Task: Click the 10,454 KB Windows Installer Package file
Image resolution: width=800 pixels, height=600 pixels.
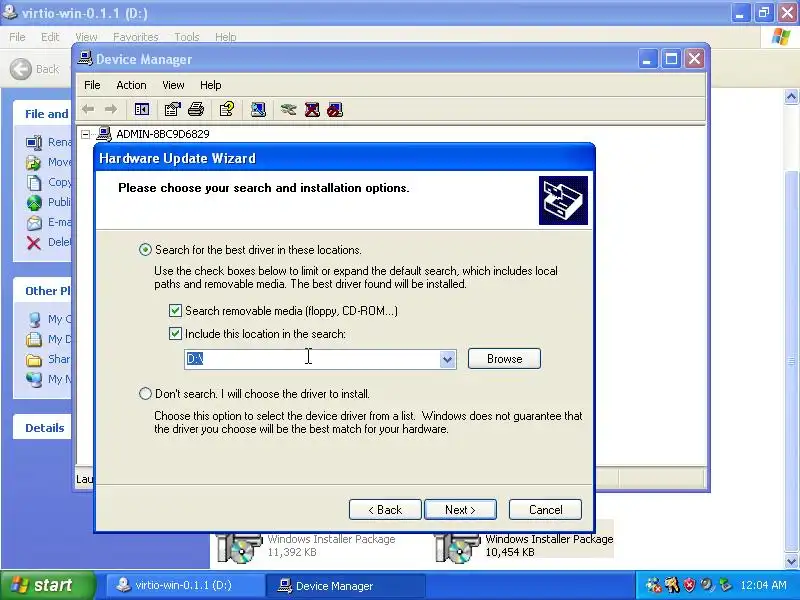Action: click(523, 546)
